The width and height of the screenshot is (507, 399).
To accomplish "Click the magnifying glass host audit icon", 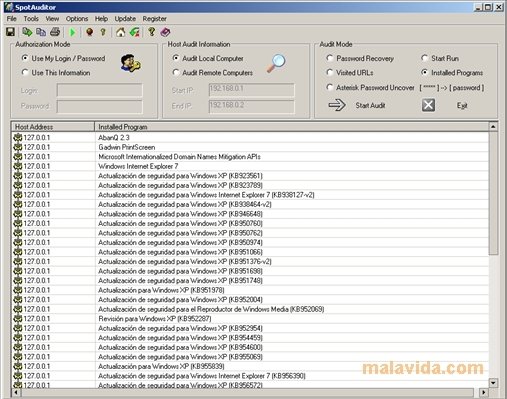I will pos(276,63).
